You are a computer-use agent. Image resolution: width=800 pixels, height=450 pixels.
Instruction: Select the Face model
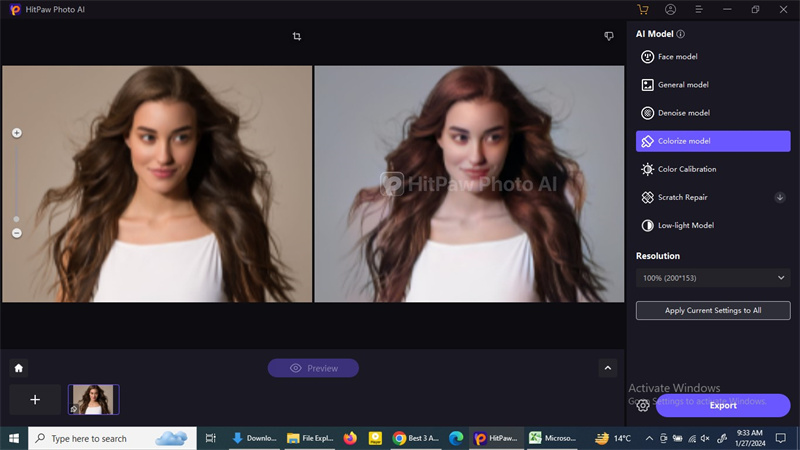(713, 57)
